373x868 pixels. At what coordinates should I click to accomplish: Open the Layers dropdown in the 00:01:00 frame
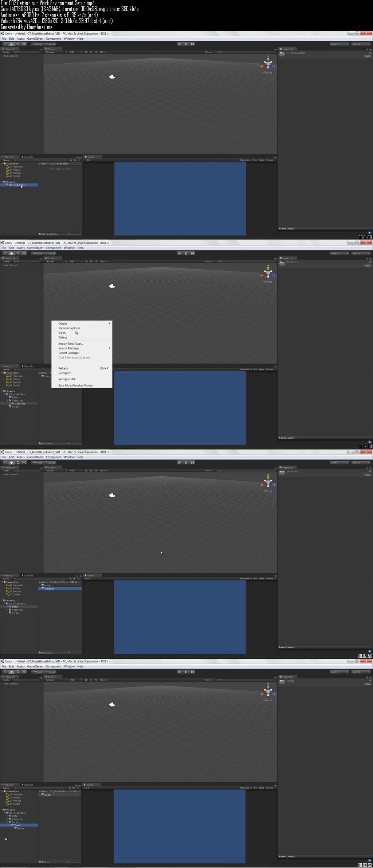coord(339,44)
